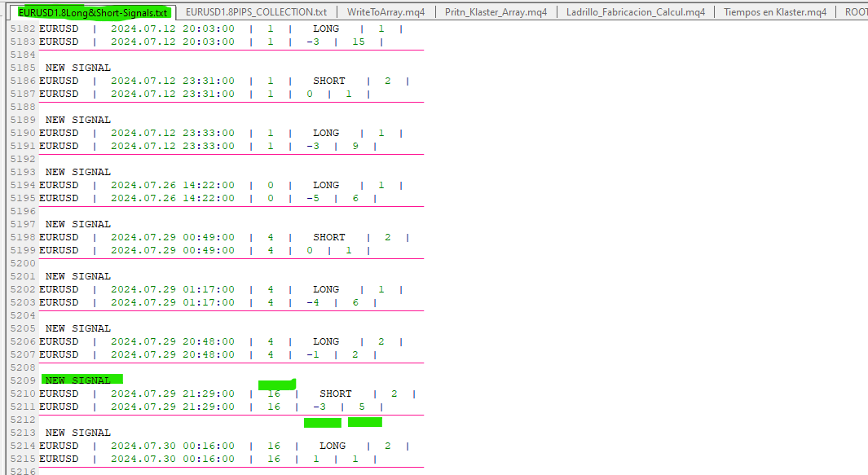Click value 15 on line 5183
Image resolution: width=868 pixels, height=475 pixels.
coord(359,42)
